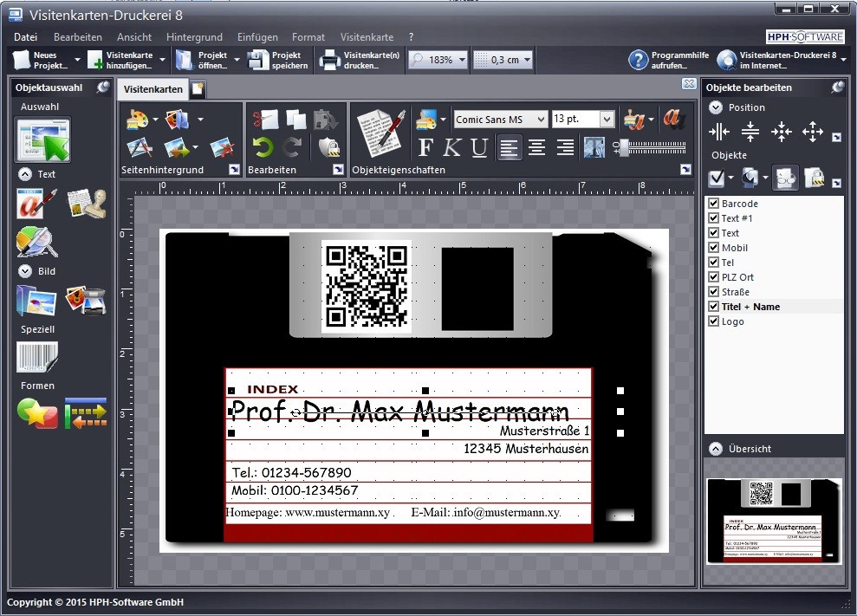Lock object with padlock icon in Bearbeiten
This screenshot has width=857, height=616.
coord(329,147)
